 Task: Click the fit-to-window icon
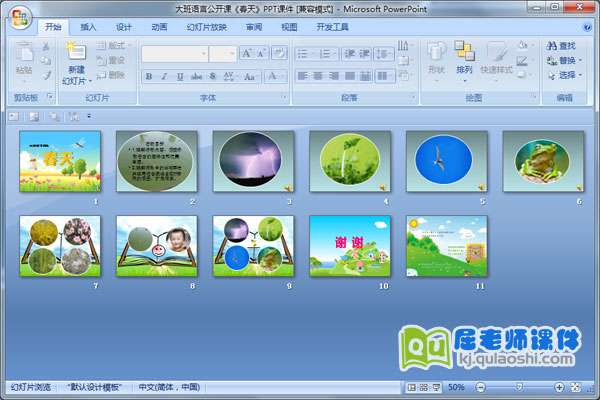tap(575, 387)
